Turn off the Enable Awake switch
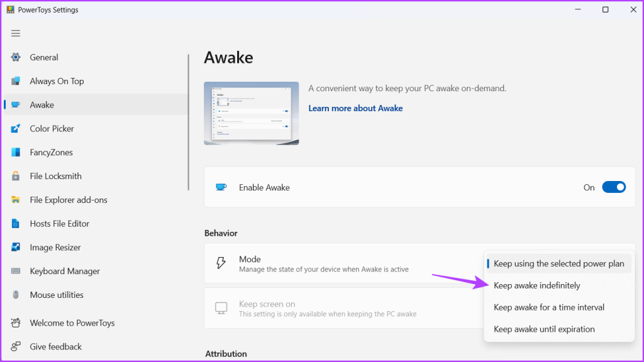644x362 pixels. pos(614,187)
